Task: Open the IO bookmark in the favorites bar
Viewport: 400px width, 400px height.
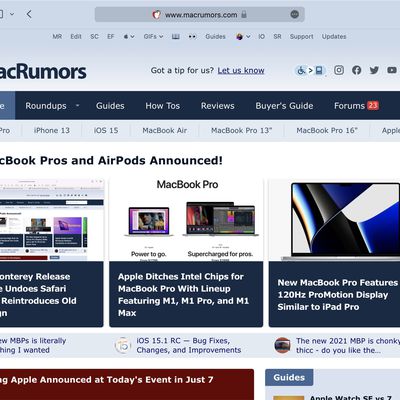Action: (x=262, y=37)
